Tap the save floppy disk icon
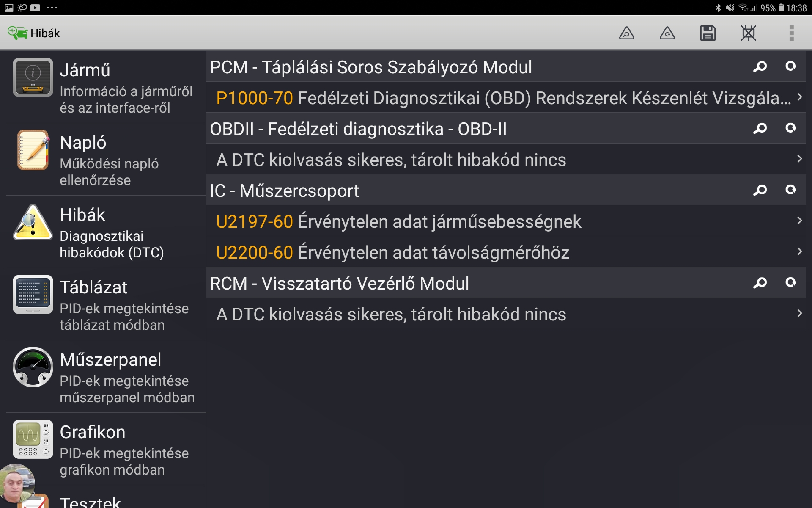This screenshot has width=812, height=508. (708, 33)
